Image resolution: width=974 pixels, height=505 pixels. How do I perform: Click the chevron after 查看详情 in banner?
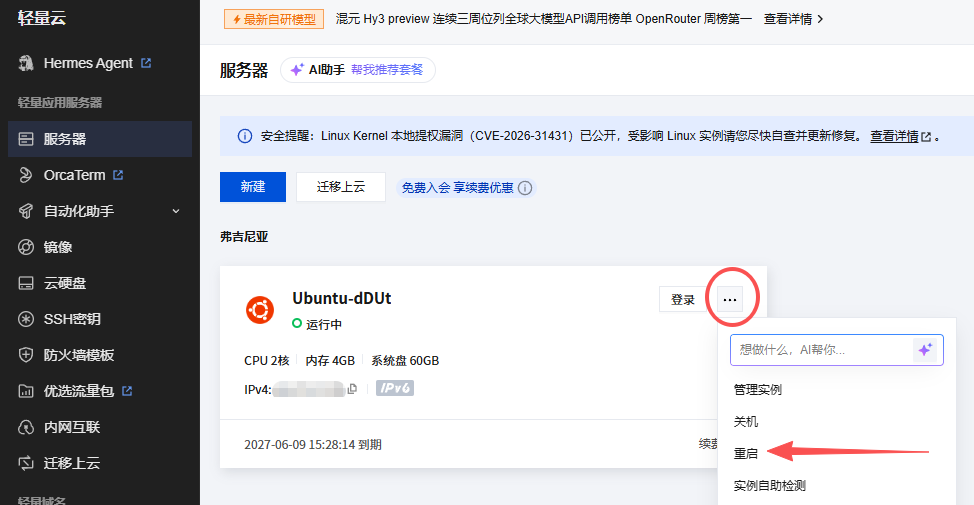820,19
